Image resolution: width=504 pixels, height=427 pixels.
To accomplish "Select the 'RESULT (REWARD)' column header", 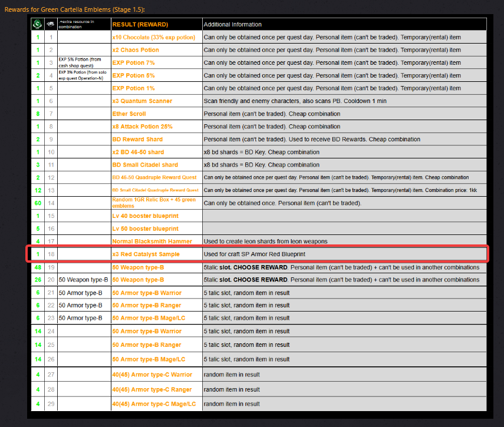I will pyautogui.click(x=140, y=25).
